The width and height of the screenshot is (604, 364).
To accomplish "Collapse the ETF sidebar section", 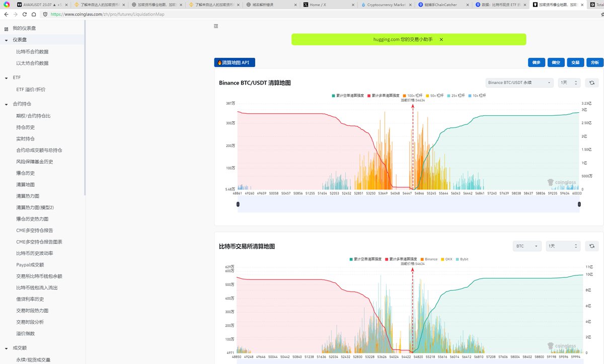I will pos(7,78).
